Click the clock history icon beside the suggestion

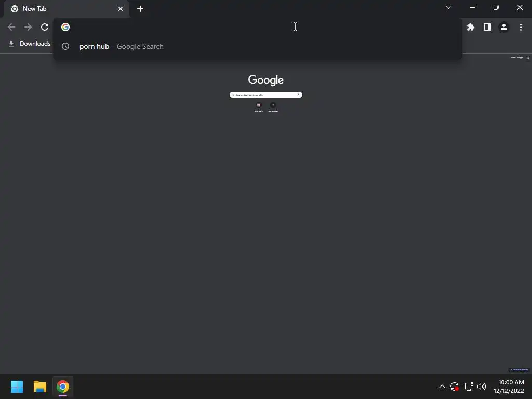point(65,46)
